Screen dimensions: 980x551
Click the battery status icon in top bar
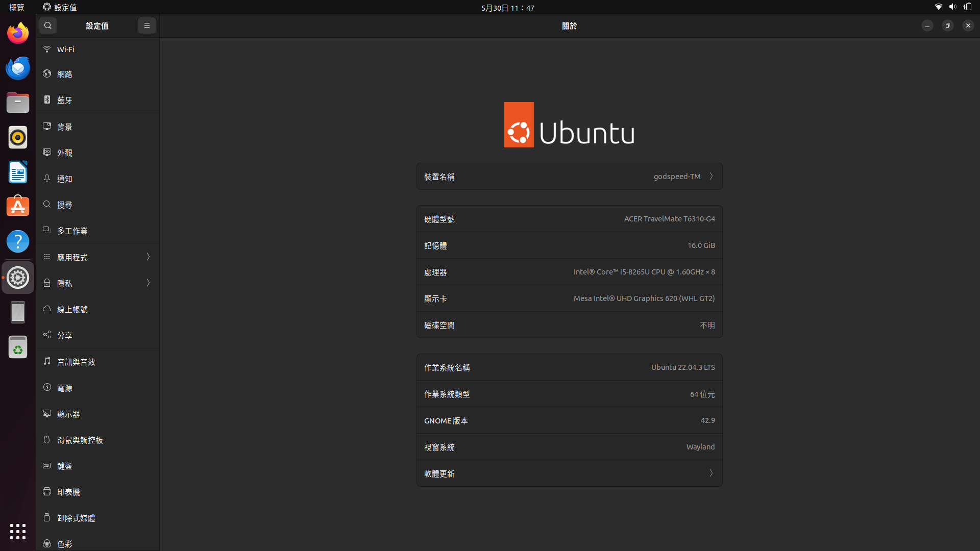point(967,7)
